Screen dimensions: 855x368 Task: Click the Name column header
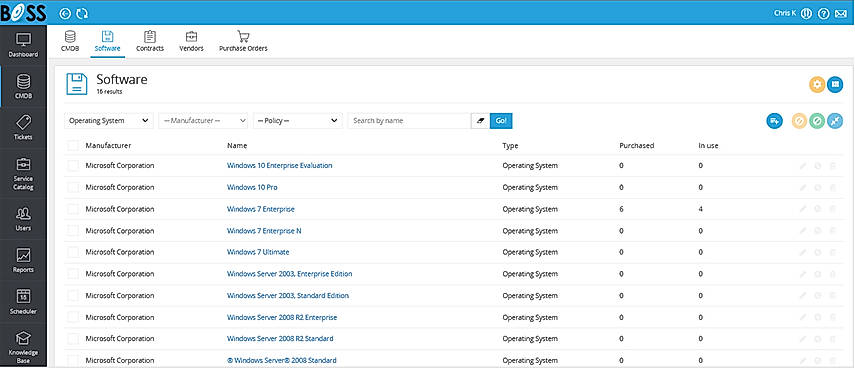coord(237,146)
